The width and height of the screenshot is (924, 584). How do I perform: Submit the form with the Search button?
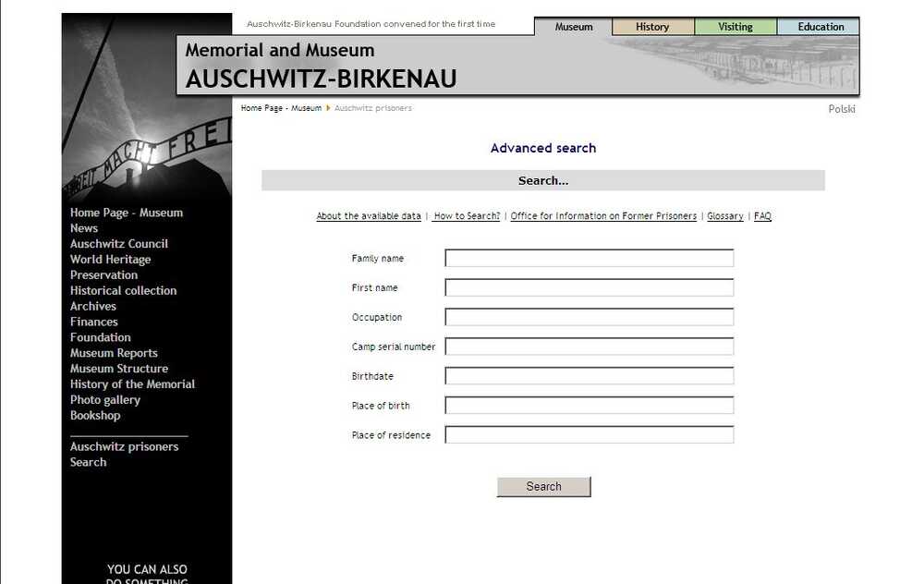click(x=544, y=487)
